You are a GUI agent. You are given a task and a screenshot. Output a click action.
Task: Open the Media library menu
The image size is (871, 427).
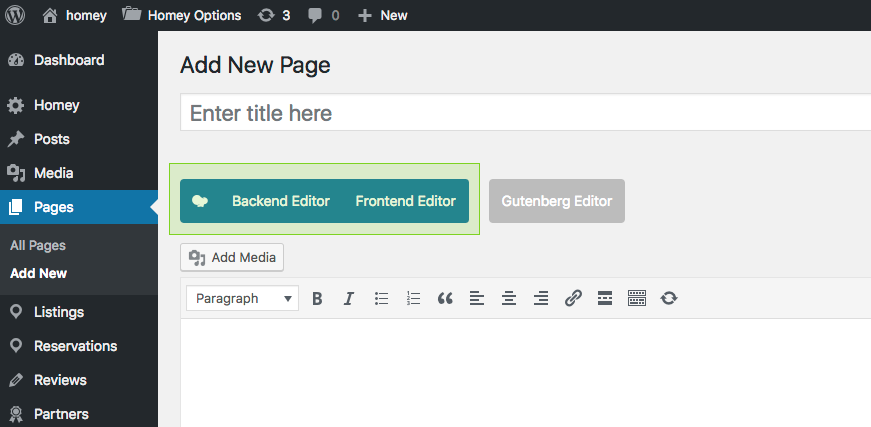point(79,173)
